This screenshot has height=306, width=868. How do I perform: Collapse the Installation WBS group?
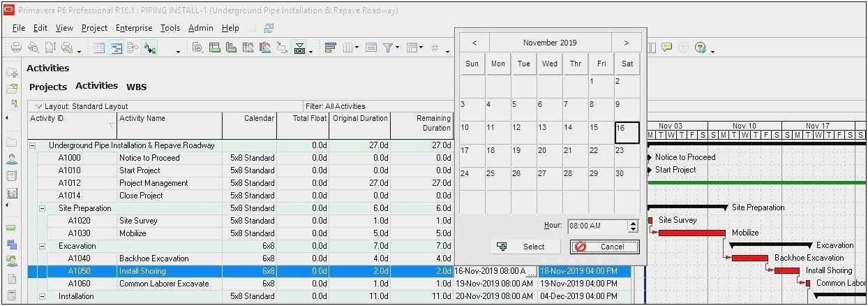click(x=42, y=296)
